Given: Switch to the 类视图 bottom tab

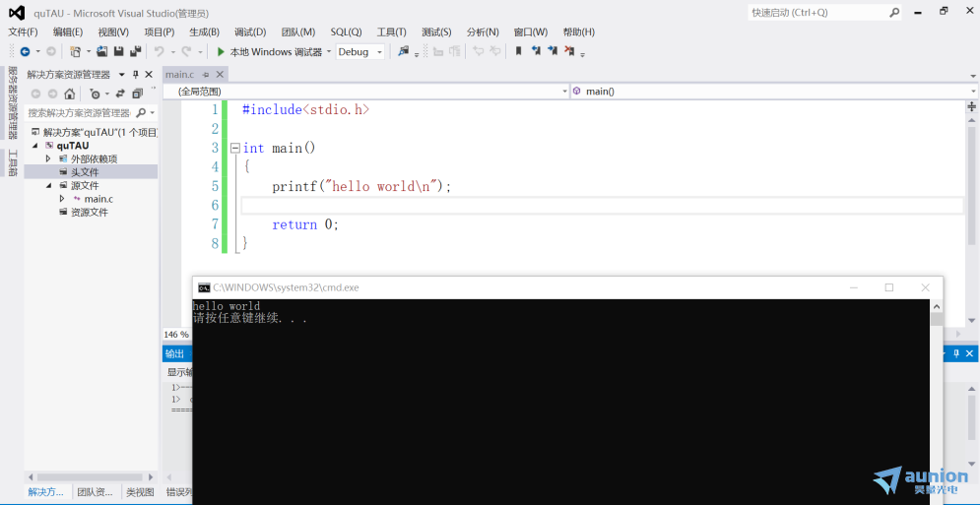Looking at the screenshot, I should tap(140, 492).
